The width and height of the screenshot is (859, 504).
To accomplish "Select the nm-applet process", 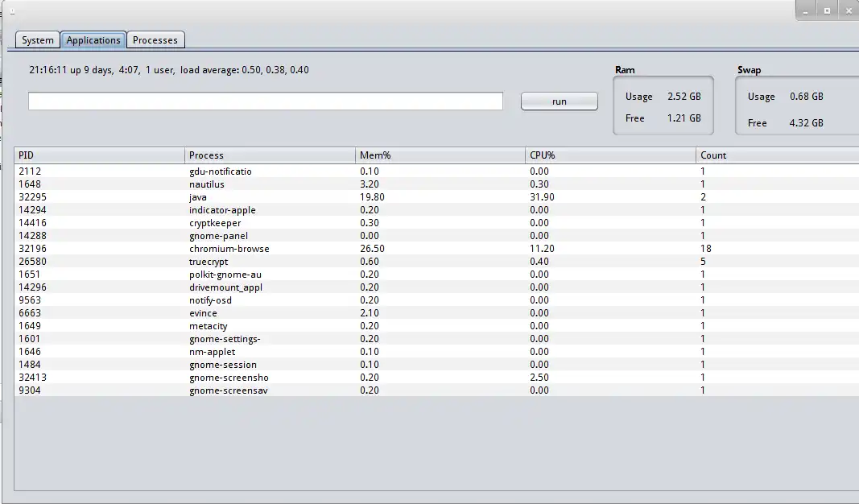I will pos(213,352).
